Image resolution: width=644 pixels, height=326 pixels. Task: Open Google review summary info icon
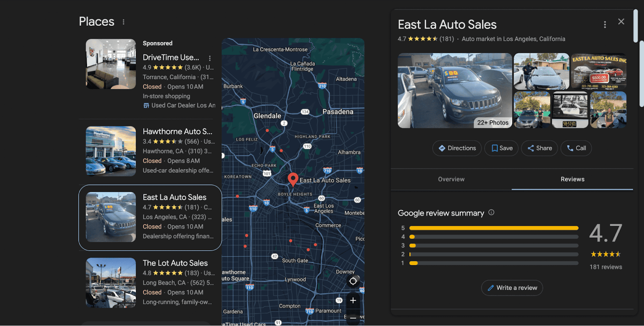[x=491, y=212]
